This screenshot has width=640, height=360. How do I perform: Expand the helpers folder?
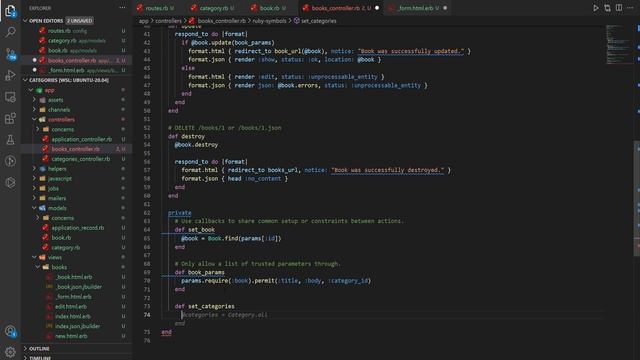[35, 169]
